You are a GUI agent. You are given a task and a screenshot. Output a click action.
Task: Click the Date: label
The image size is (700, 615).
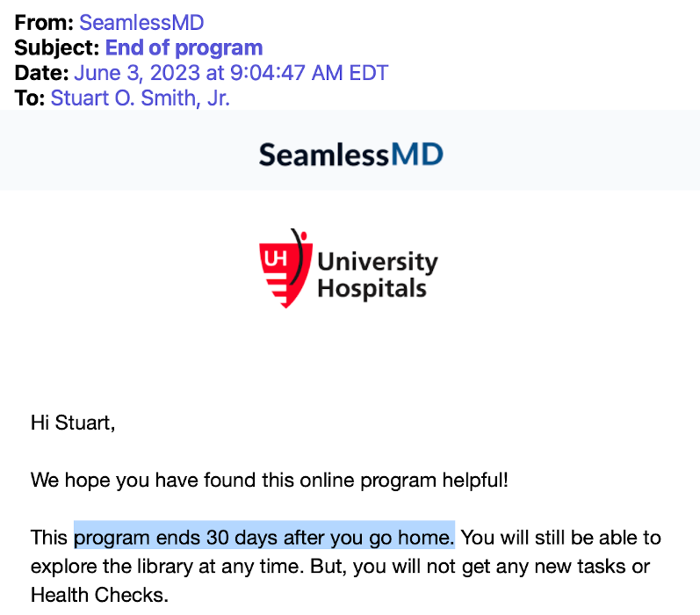point(41,73)
